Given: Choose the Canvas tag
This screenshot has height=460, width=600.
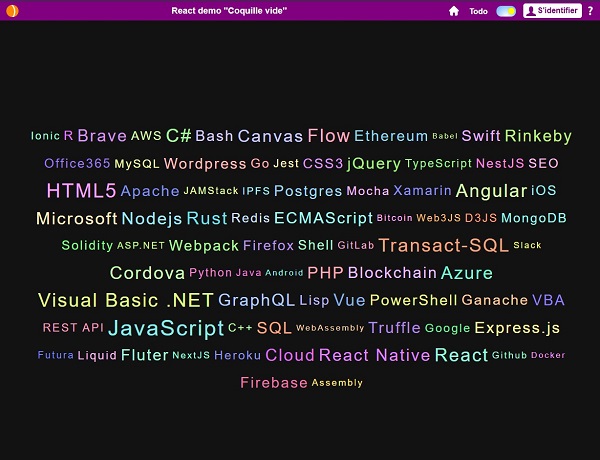Looking at the screenshot, I should click(270, 136).
